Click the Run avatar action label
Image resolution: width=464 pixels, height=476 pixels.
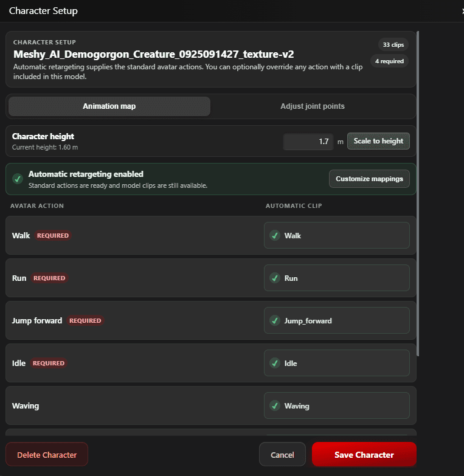(19, 278)
